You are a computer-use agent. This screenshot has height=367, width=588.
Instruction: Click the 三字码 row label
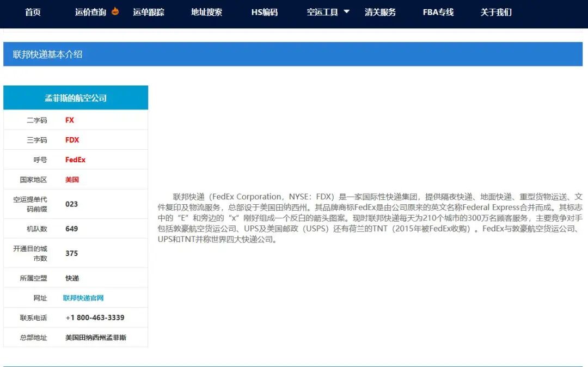tap(37, 140)
